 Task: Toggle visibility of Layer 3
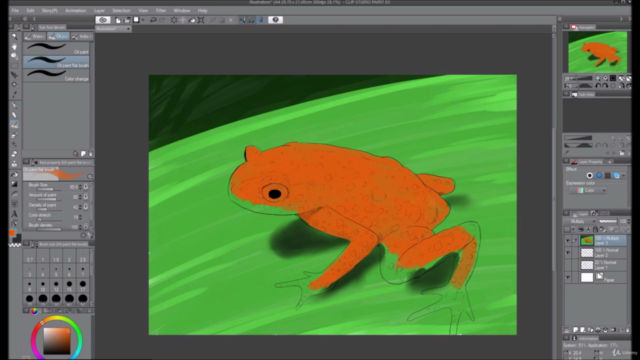click(568, 241)
